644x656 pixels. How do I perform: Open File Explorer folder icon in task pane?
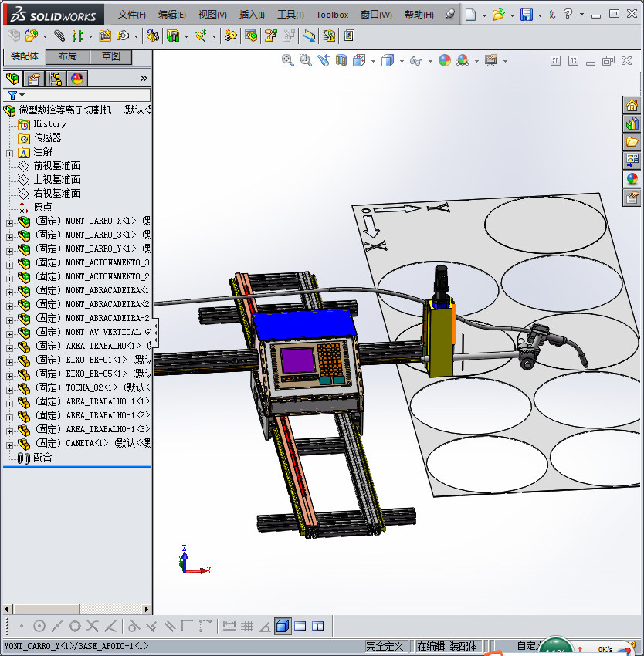[x=632, y=142]
